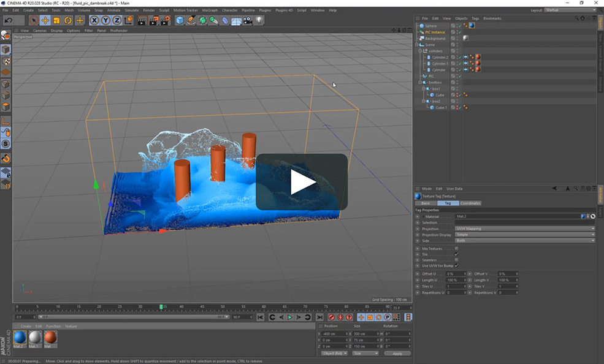This screenshot has width=604, height=364.
Task: Enable the Mix Textures checkbox
Action: [457, 248]
